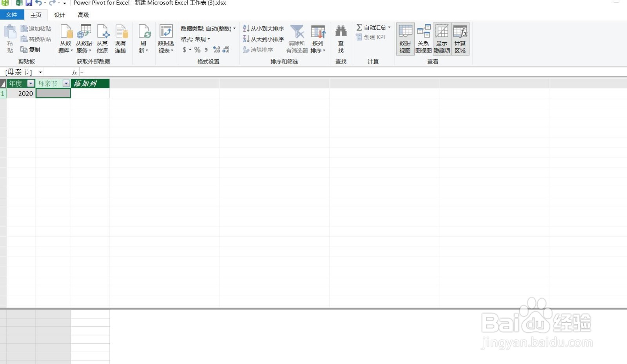Switch to the 高级 (Advanced) tab
Image resolution: width=627 pixels, height=364 pixels.
pyautogui.click(x=83, y=15)
